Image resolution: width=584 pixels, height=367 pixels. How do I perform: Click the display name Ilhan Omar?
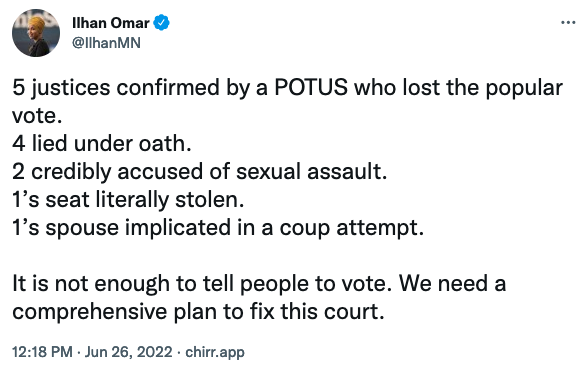[x=111, y=23]
